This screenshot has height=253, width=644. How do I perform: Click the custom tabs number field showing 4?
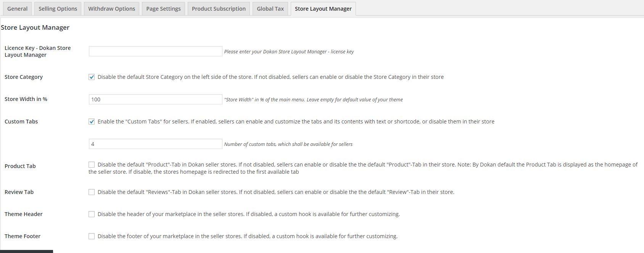155,144
